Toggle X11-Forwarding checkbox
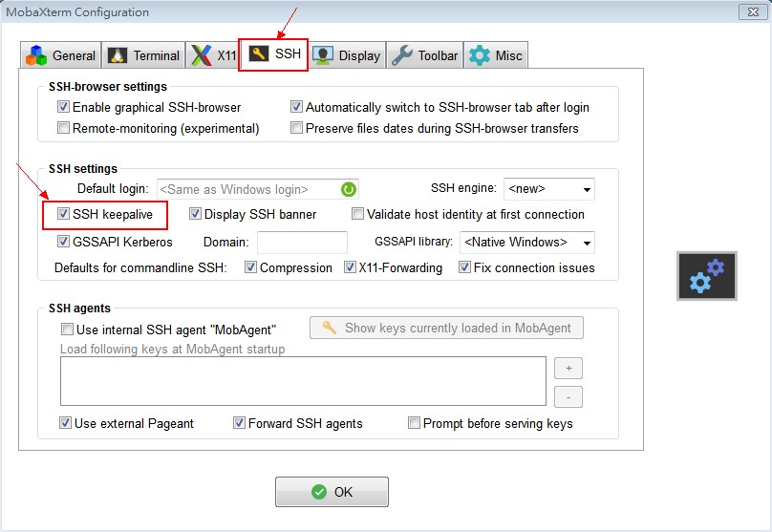Screen dimensions: 772x532 pyautogui.click(x=350, y=267)
